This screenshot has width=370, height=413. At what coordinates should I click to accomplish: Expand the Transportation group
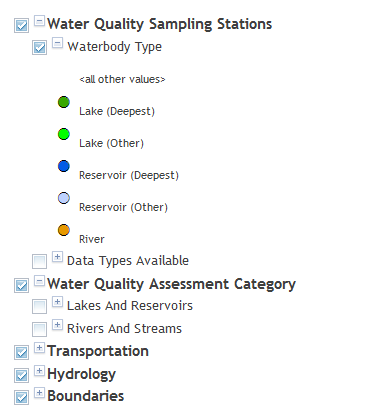pos(39,348)
